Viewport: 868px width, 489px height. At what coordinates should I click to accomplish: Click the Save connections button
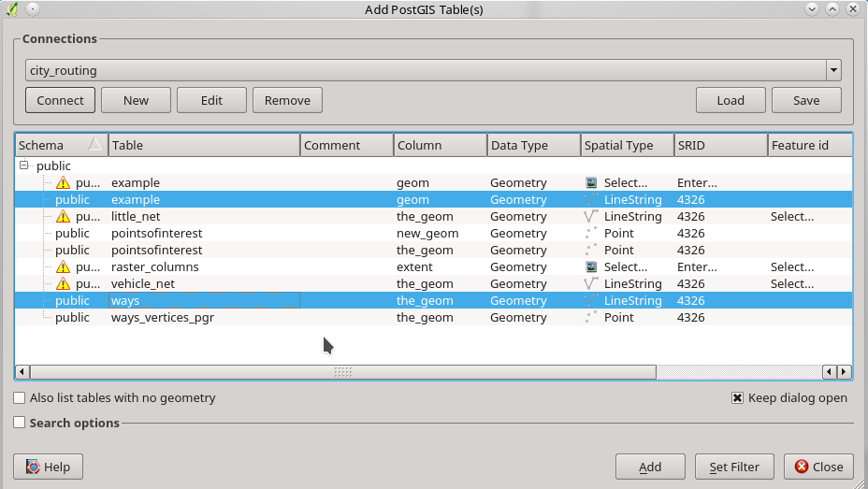[x=806, y=100]
